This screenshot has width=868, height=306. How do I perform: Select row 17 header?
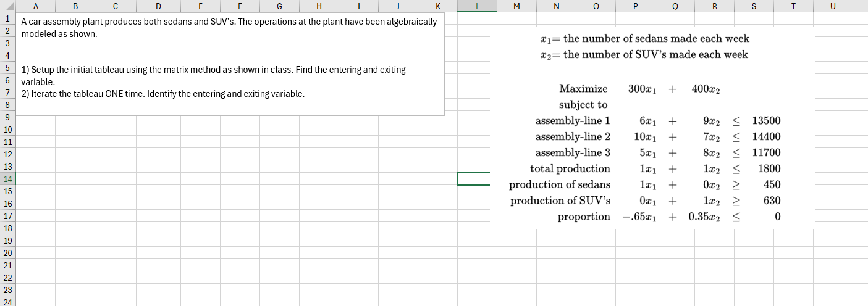click(7, 216)
